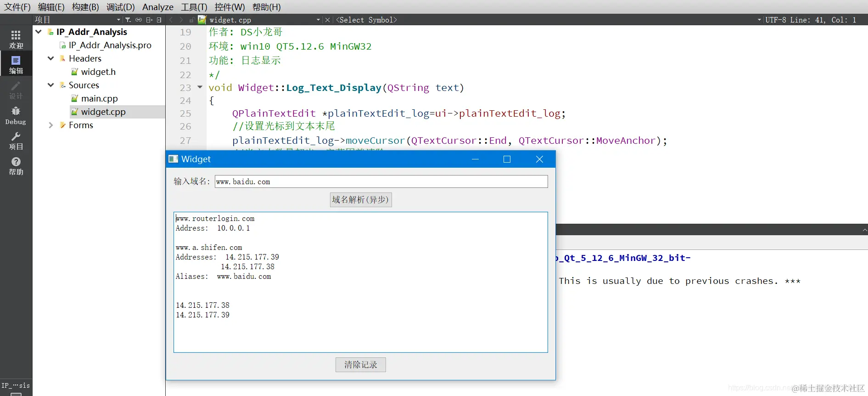Go forward in editor navigation history

coord(181,20)
